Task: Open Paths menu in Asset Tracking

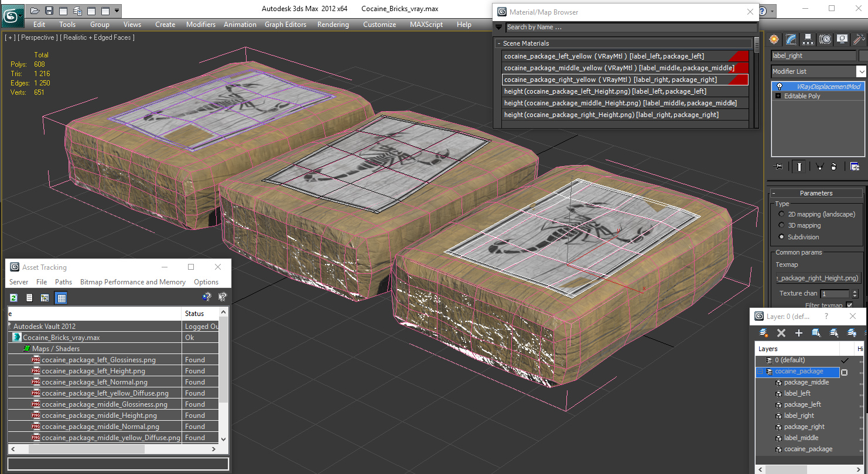Action: 63,282
